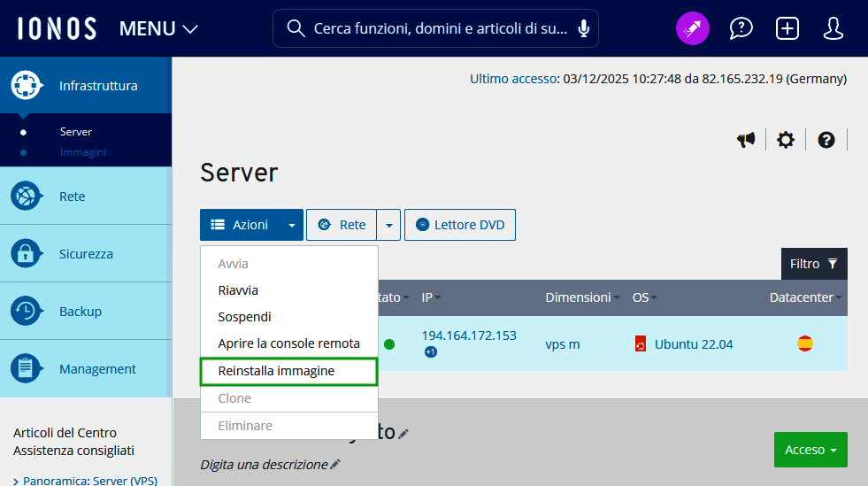Choose Riavvia from Azioni menu

289,290
